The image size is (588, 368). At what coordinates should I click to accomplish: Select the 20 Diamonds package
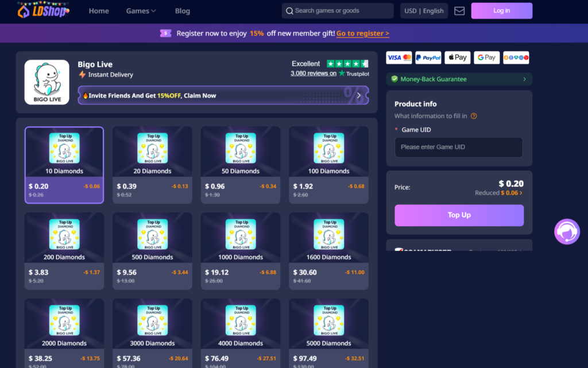[152, 165]
